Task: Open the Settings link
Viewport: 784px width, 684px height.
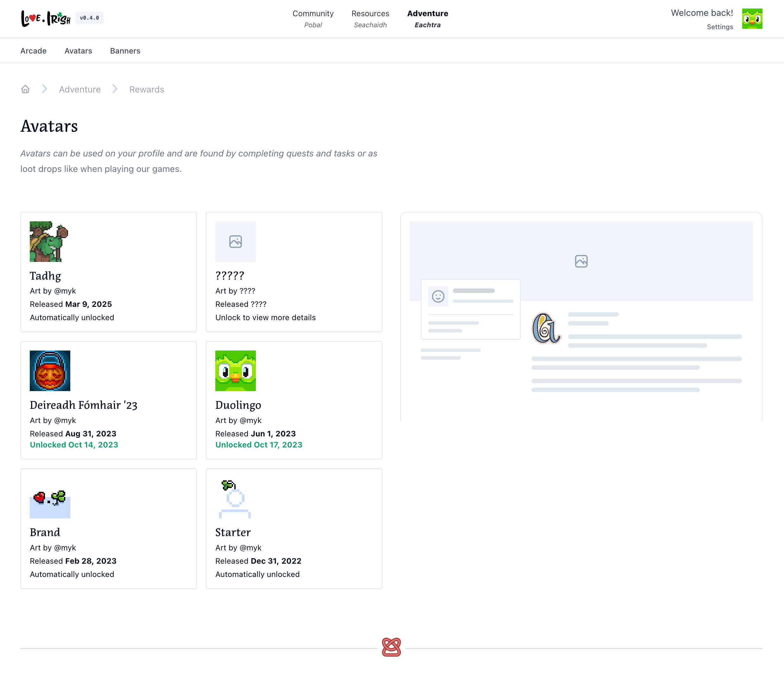Action: pyautogui.click(x=719, y=27)
